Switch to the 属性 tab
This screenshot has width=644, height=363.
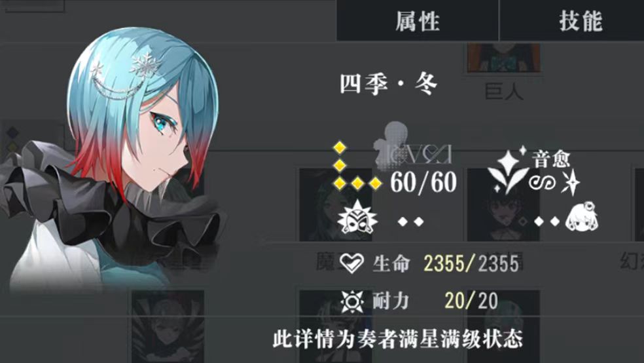[418, 20]
